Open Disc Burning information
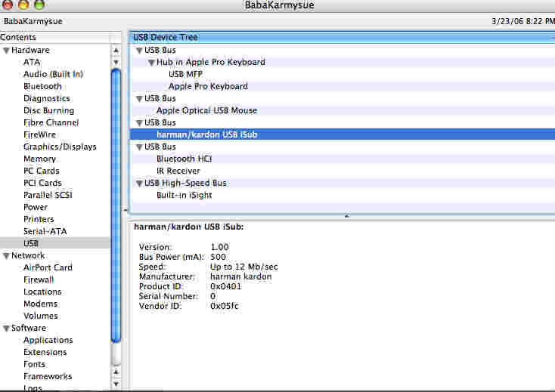 [49, 110]
